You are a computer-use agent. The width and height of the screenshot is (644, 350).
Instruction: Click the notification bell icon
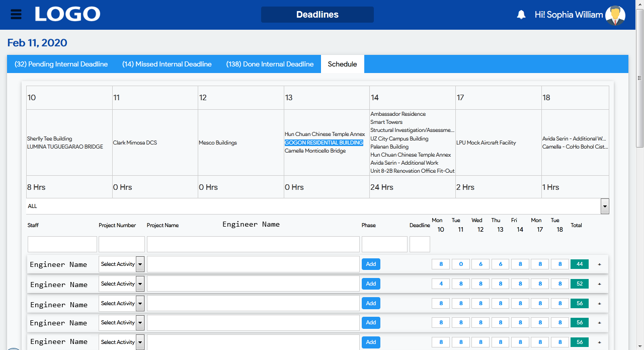coord(521,15)
